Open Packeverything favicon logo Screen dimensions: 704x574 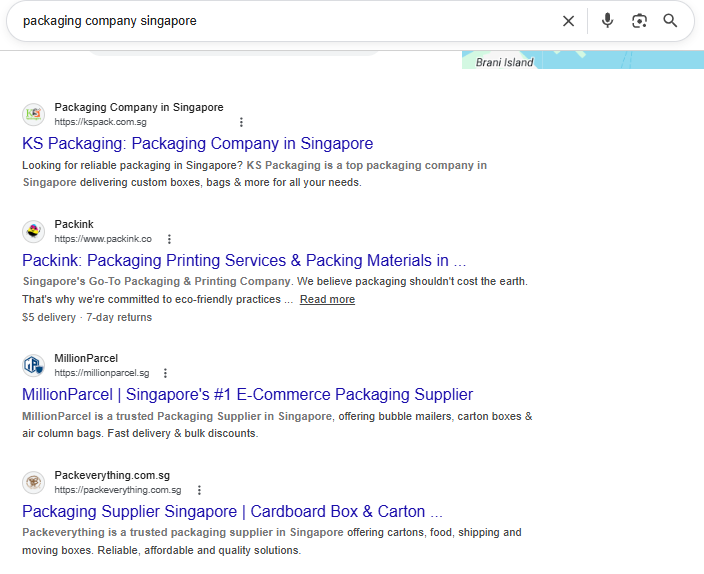[x=34, y=482]
